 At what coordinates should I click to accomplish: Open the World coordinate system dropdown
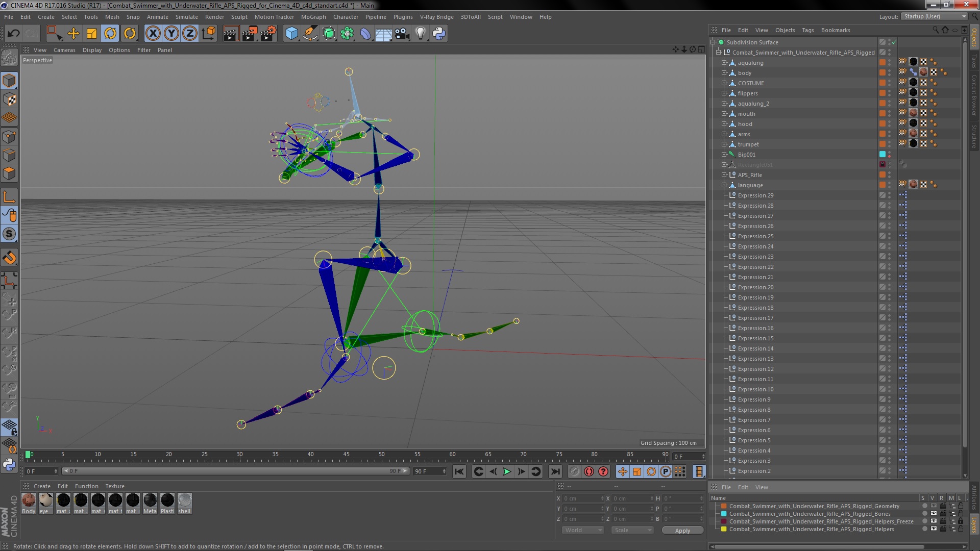(583, 530)
